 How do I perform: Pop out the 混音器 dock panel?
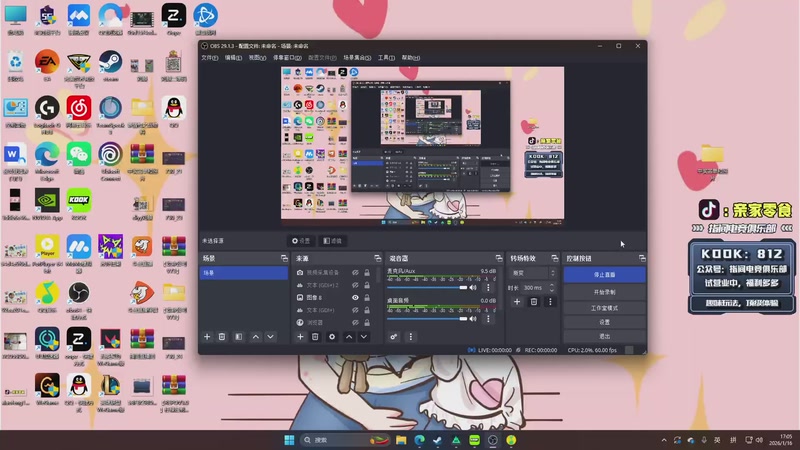[499, 259]
